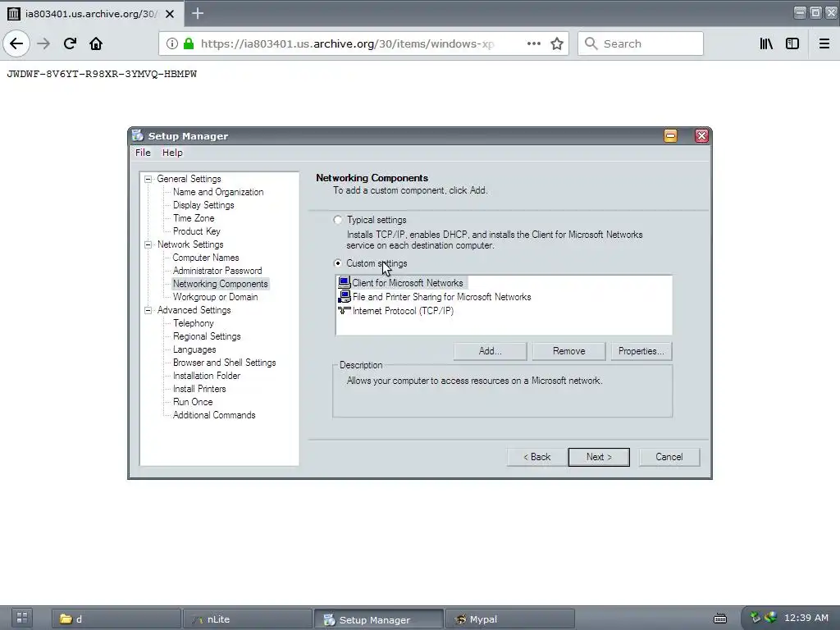Toggle the browser sidebar icon
The height and width of the screenshot is (630, 840).
pos(792,43)
